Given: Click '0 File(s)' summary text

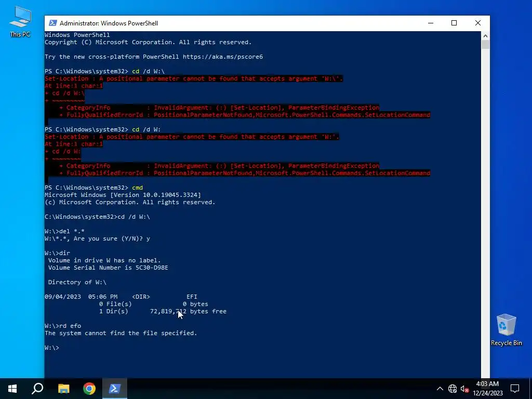Looking at the screenshot, I should [x=115, y=304].
